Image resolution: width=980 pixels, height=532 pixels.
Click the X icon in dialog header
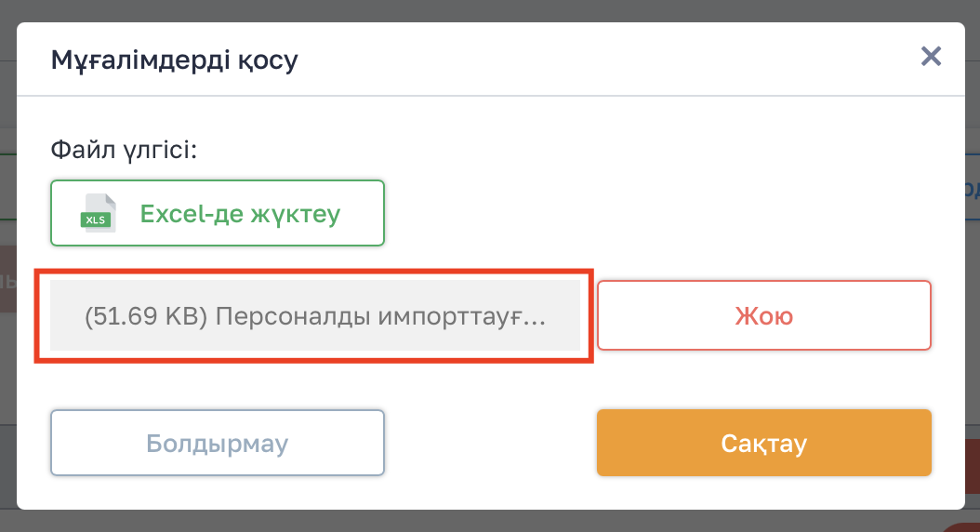click(931, 57)
